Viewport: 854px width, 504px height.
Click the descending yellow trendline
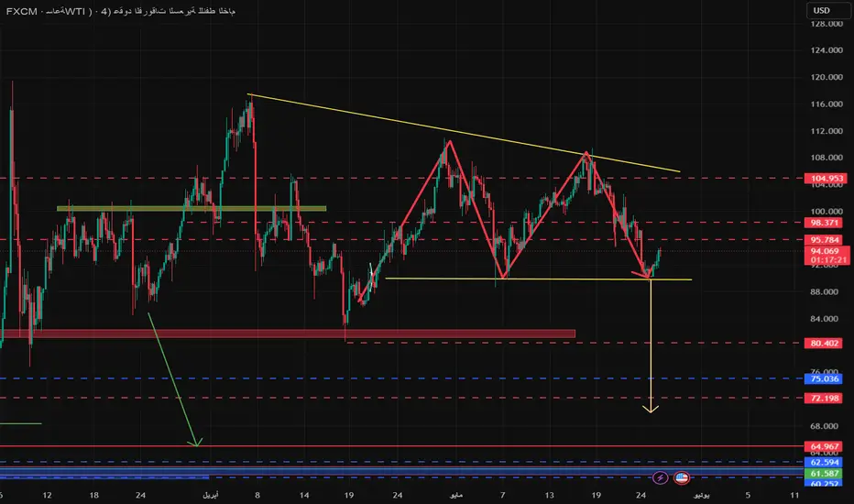[464, 133]
